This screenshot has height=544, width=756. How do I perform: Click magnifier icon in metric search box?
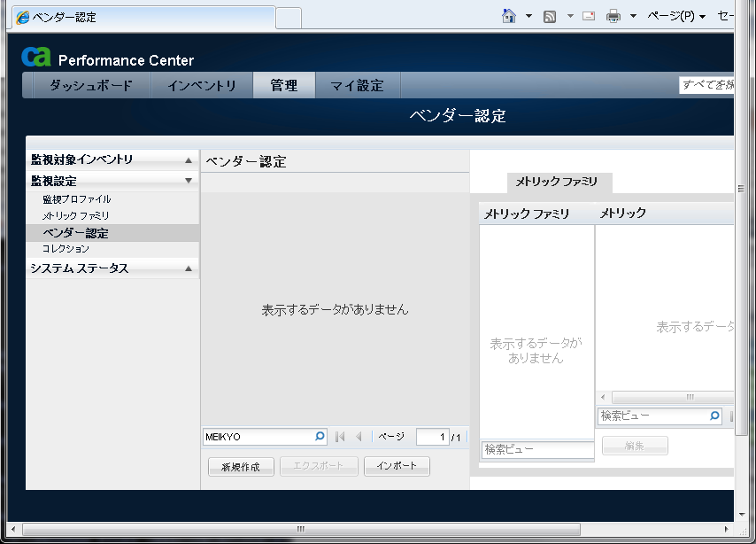(714, 416)
